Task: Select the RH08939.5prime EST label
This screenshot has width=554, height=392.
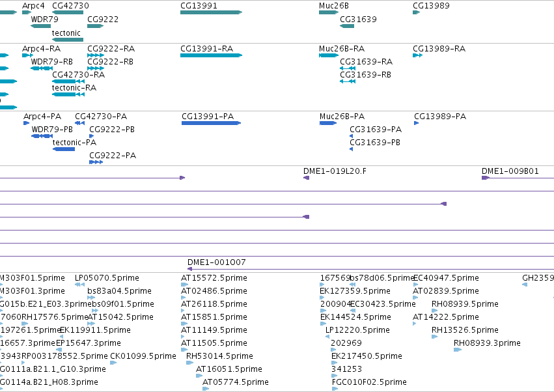Action: (465, 304)
